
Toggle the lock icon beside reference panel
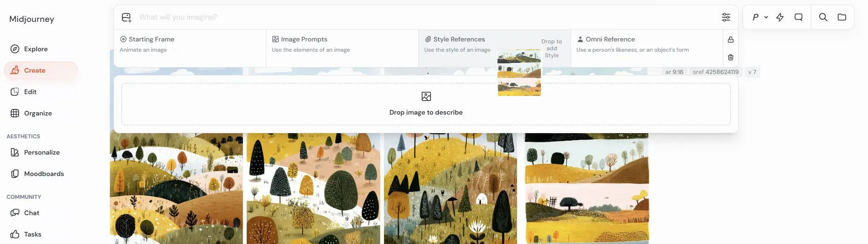pos(731,40)
